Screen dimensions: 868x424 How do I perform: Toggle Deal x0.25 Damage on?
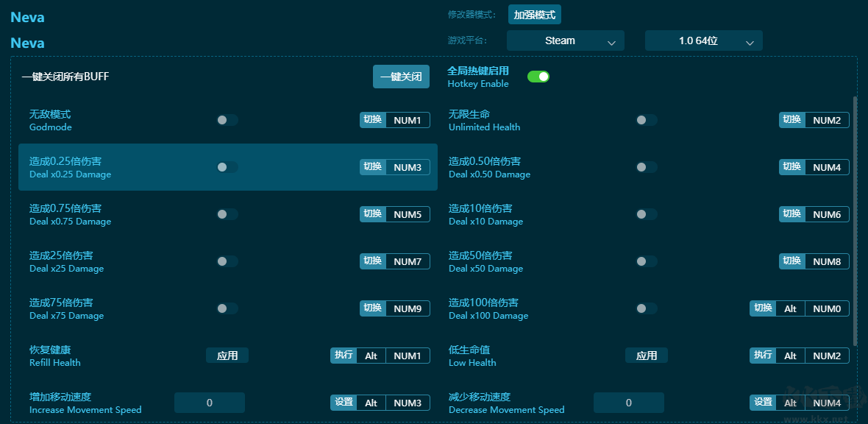pyautogui.click(x=227, y=167)
